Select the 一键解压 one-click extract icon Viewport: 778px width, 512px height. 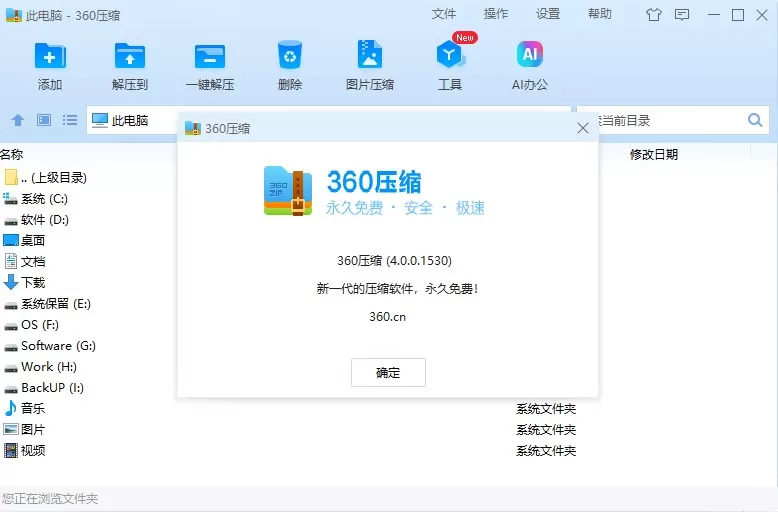click(210, 56)
